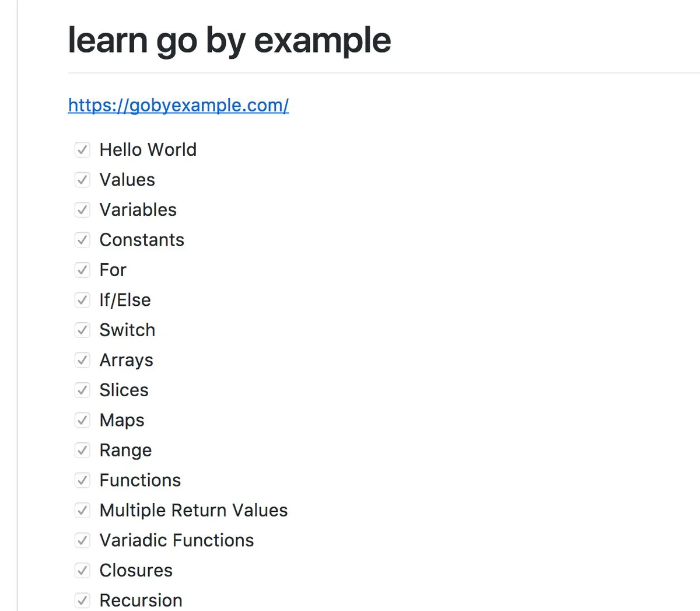This screenshot has width=700, height=611.
Task: Uncheck the Slices checkbox
Action: click(82, 390)
